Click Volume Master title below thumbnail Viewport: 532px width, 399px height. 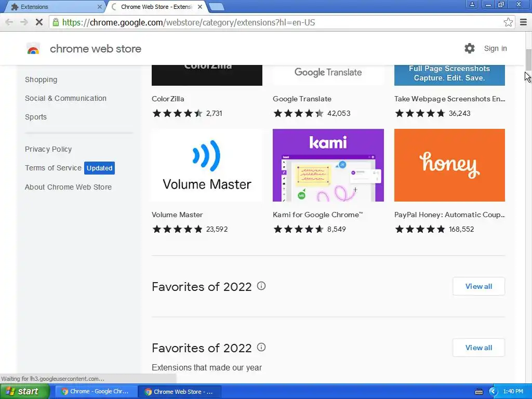tap(177, 215)
